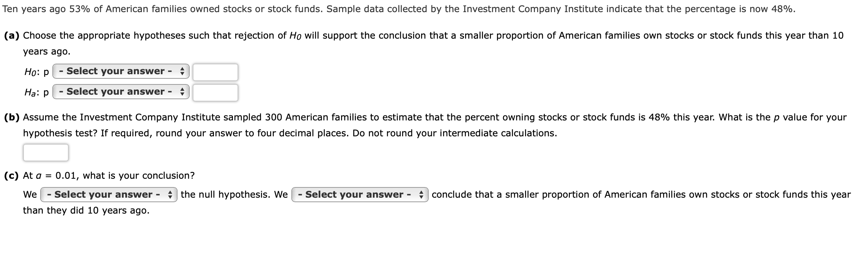
Task: Click the first 'Select your answer' placeholder
Action: click(x=115, y=71)
